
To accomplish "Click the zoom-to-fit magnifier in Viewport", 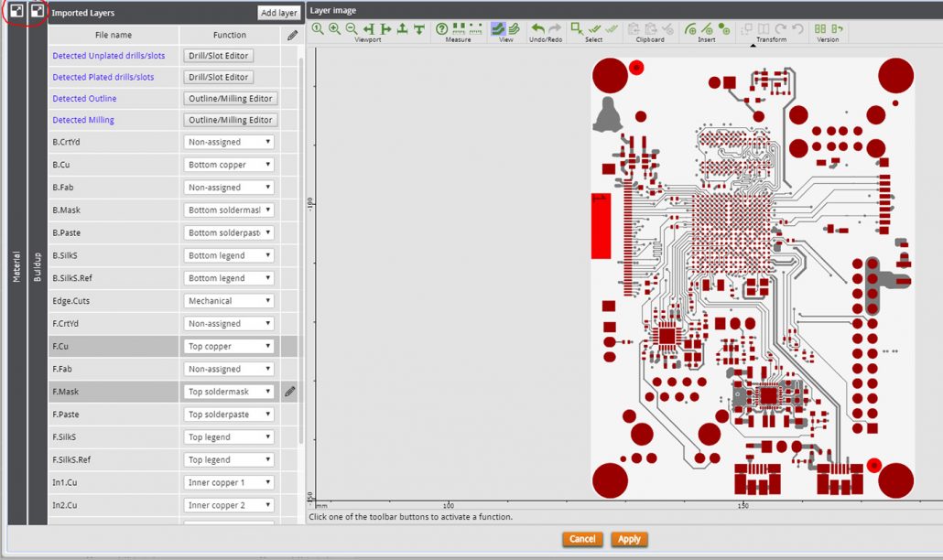I will tap(318, 29).
